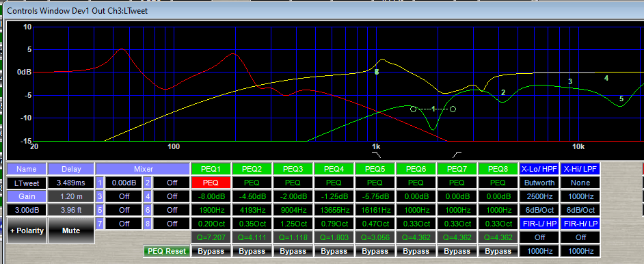Image resolution: width=644 pixels, height=264 pixels.
Task: Open the X-Lo/HPF filter type Butworth
Action: [x=539, y=183]
